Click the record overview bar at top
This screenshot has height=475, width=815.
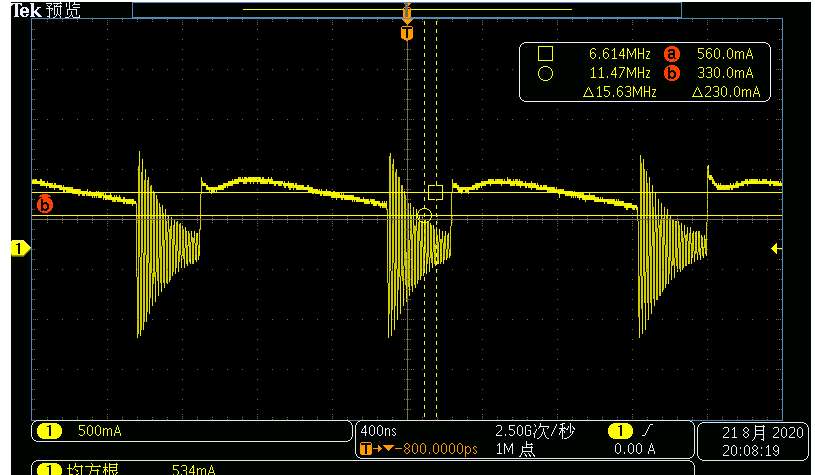[x=407, y=9]
